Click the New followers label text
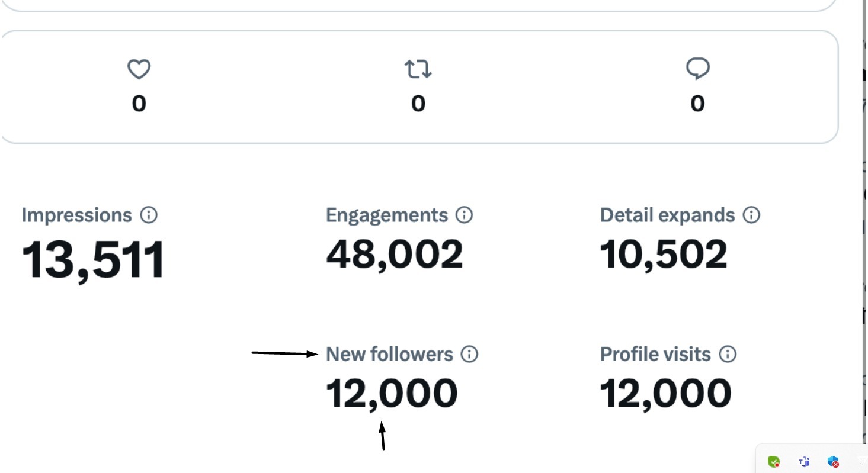The image size is (868, 473). pos(389,355)
